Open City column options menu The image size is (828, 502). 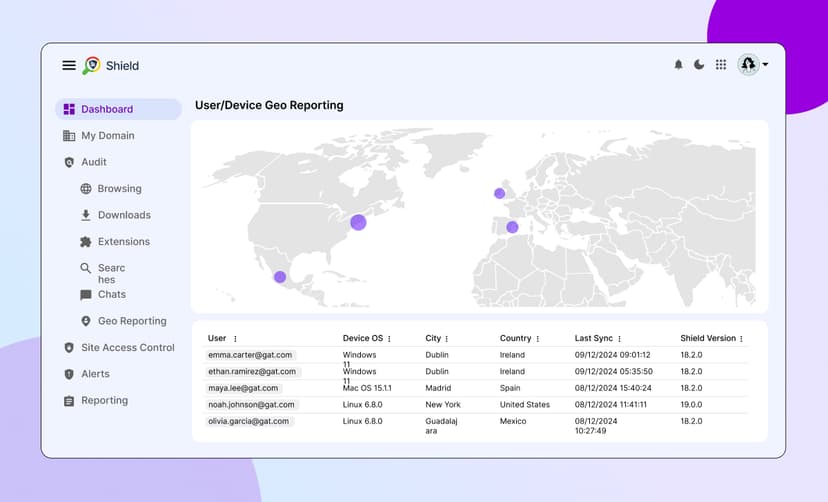click(x=447, y=339)
